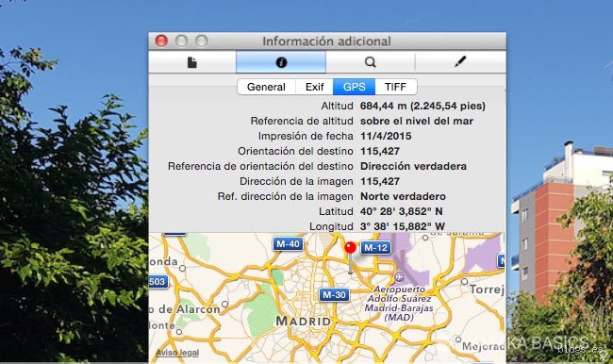Click the "Dirección de la imagen" label
Image resolution: width=613 pixels, height=364 pixels.
[296, 181]
